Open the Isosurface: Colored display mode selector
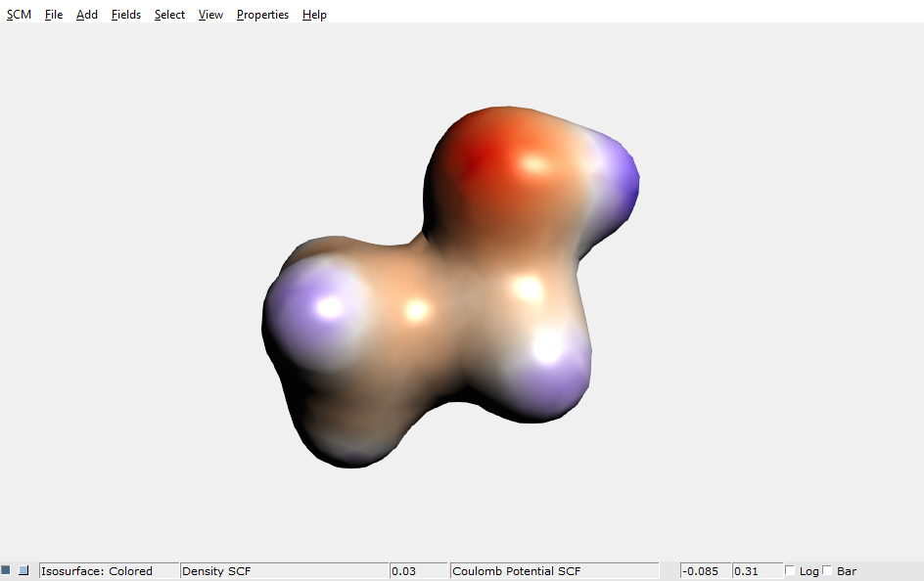Screen dimensions: 924x581 pyautogui.click(x=108, y=570)
